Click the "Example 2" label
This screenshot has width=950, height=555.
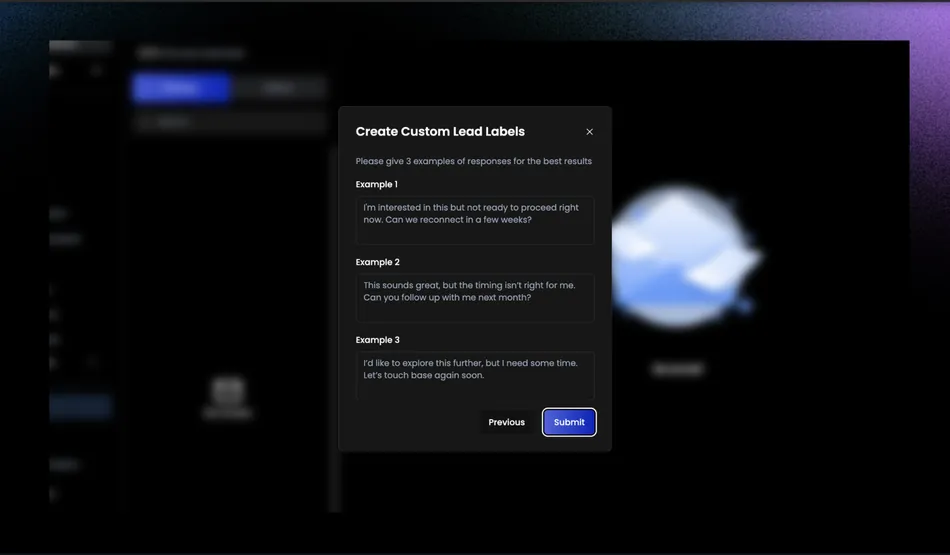[x=377, y=262]
